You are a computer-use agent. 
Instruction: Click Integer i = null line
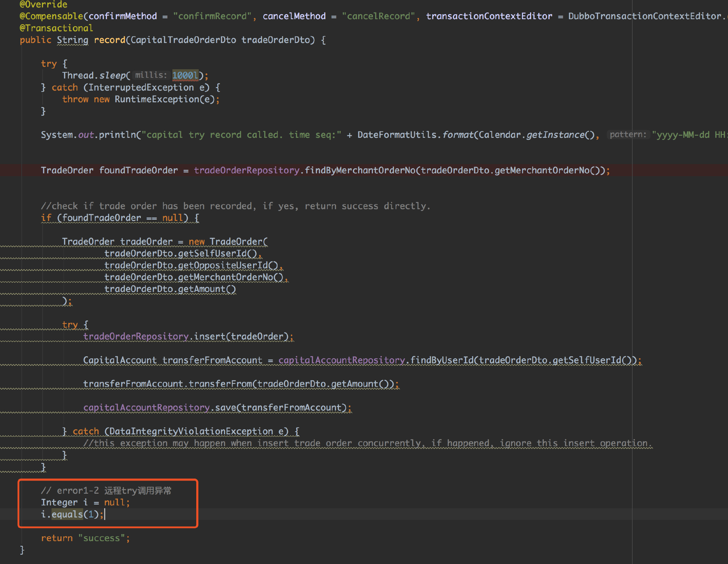(85, 503)
